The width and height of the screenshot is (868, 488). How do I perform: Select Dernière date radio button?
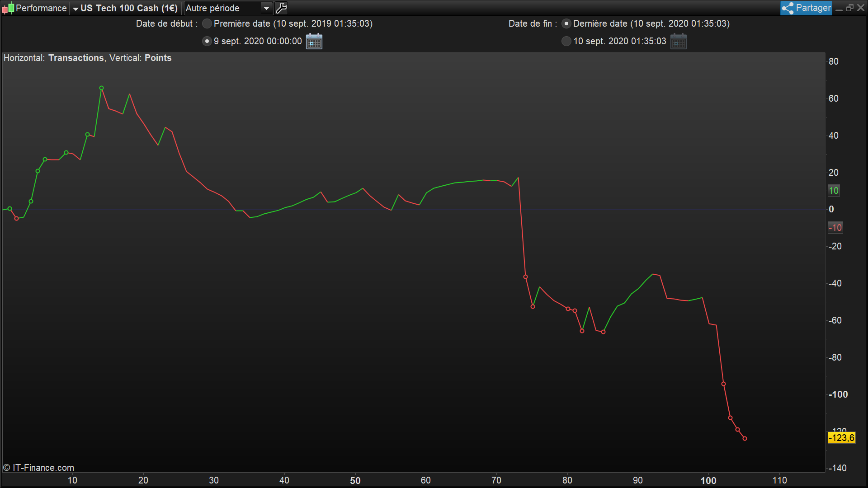click(566, 23)
